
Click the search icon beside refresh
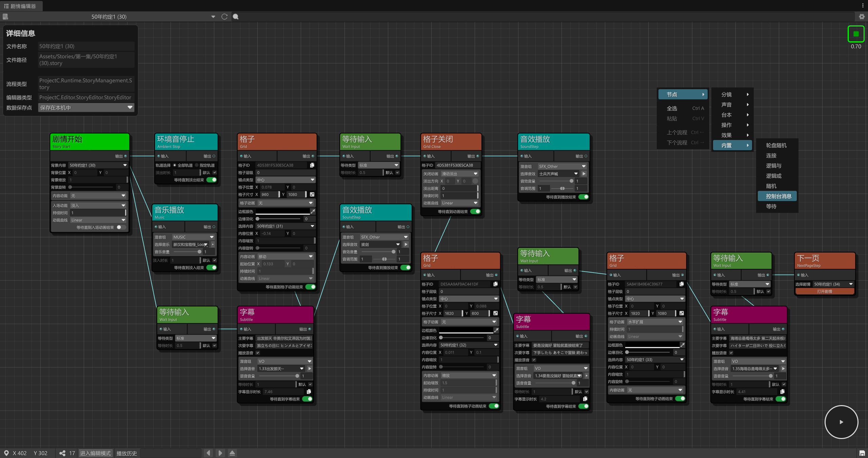pyautogui.click(x=236, y=17)
